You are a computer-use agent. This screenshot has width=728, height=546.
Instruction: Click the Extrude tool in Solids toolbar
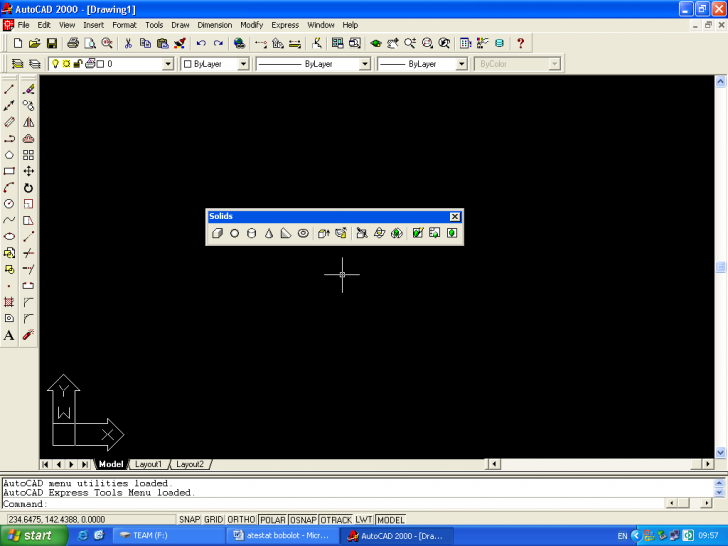[x=324, y=233]
